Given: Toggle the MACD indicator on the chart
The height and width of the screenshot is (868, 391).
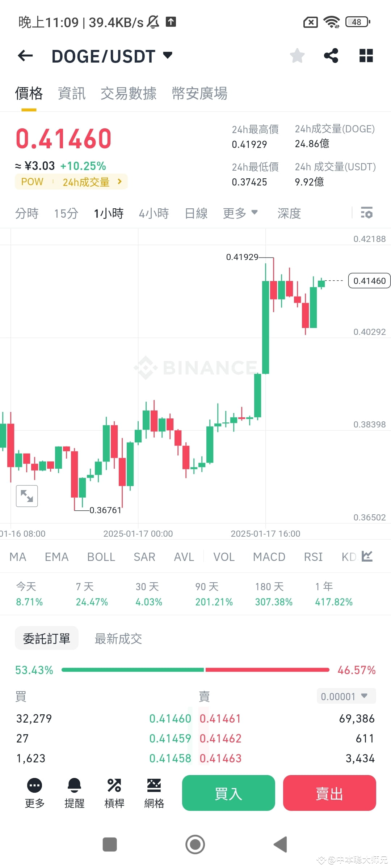Looking at the screenshot, I should click(x=269, y=557).
